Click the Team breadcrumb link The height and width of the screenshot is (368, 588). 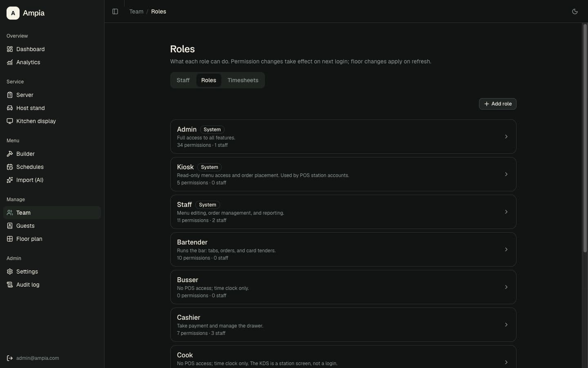click(136, 11)
